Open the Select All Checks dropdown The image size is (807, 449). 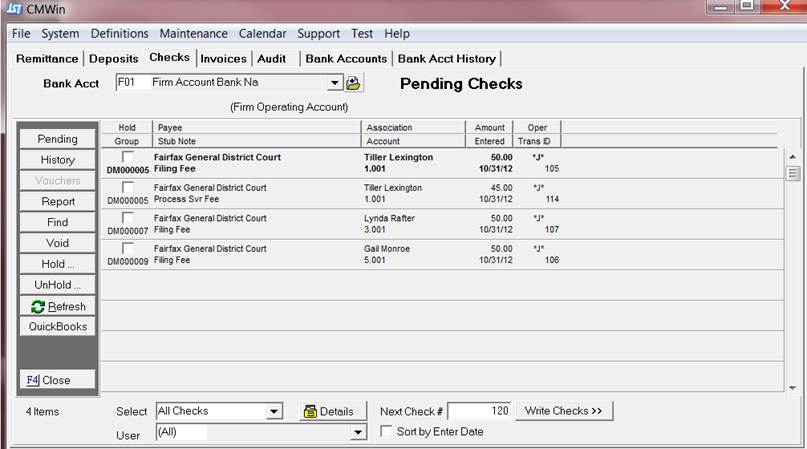pyautogui.click(x=273, y=411)
